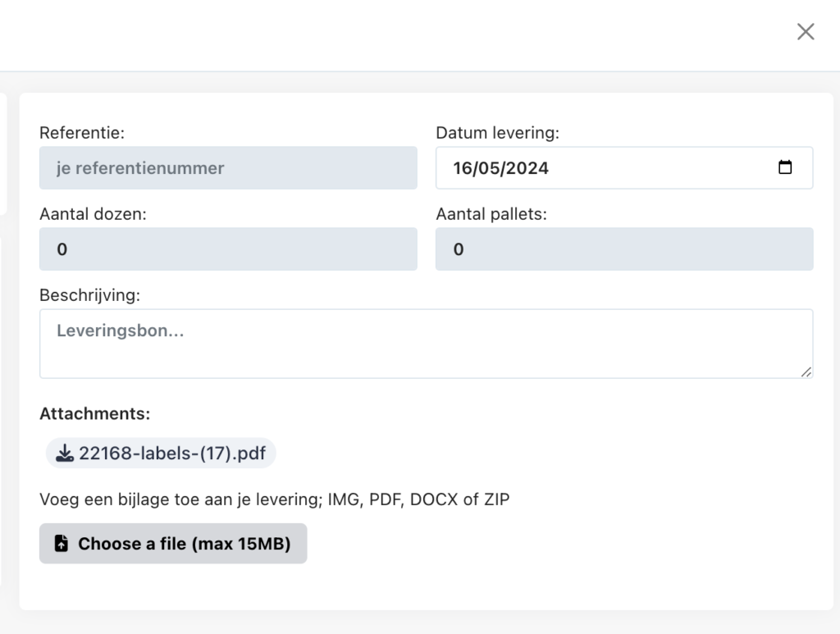The height and width of the screenshot is (634, 840).
Task: Click the Aantal dozen label
Action: [93, 213]
